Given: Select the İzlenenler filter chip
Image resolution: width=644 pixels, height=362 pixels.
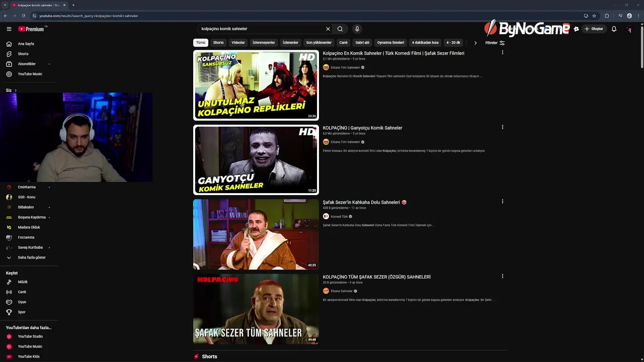Looking at the screenshot, I should 291,43.
